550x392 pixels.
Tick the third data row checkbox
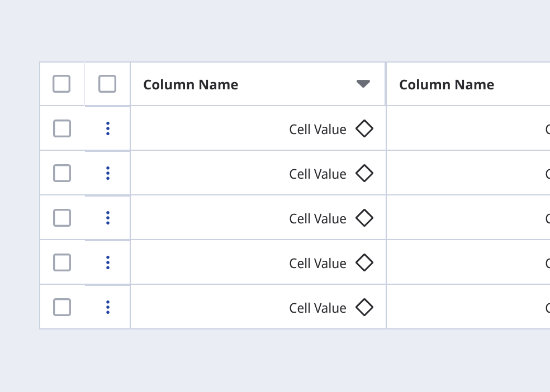pyautogui.click(x=61, y=218)
